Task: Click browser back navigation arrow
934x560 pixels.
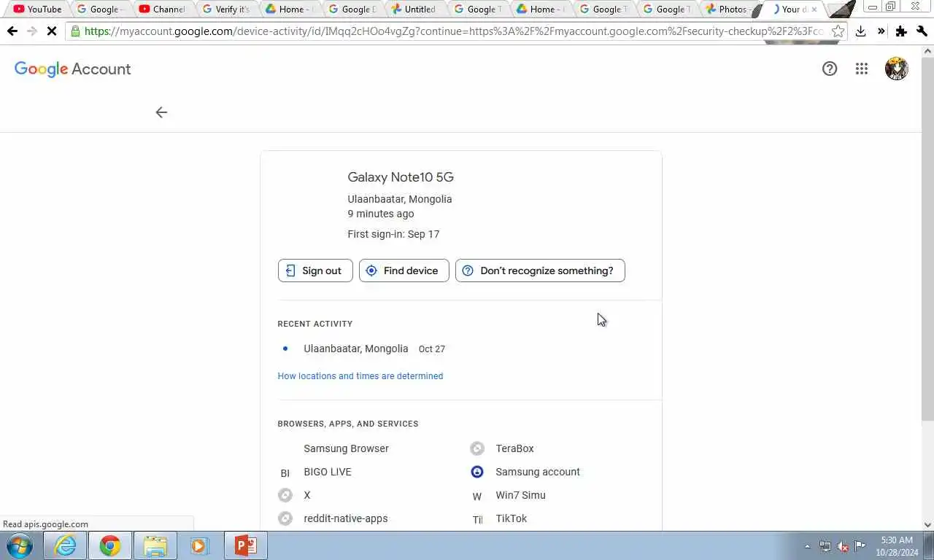Action: (12, 31)
